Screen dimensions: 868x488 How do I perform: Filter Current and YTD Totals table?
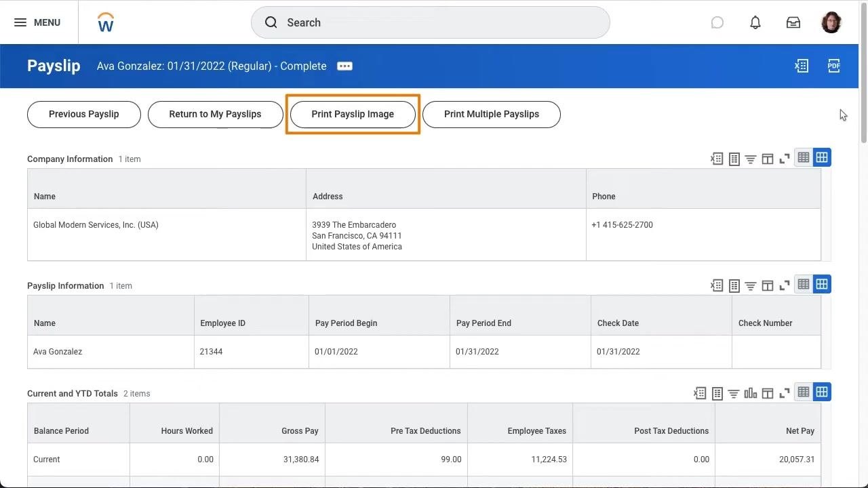coord(734,393)
